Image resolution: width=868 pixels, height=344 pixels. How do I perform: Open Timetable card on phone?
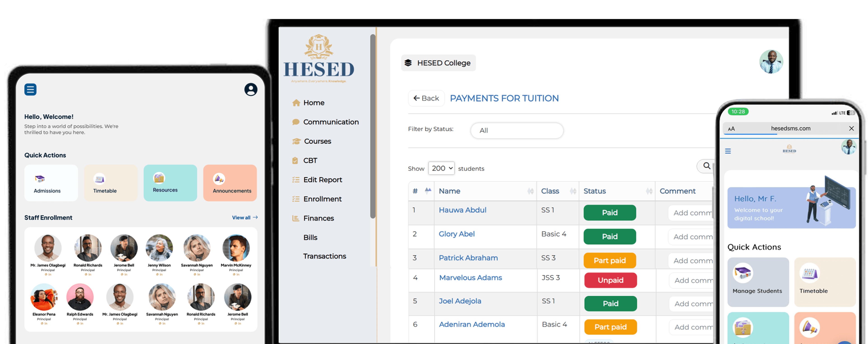[825, 282]
